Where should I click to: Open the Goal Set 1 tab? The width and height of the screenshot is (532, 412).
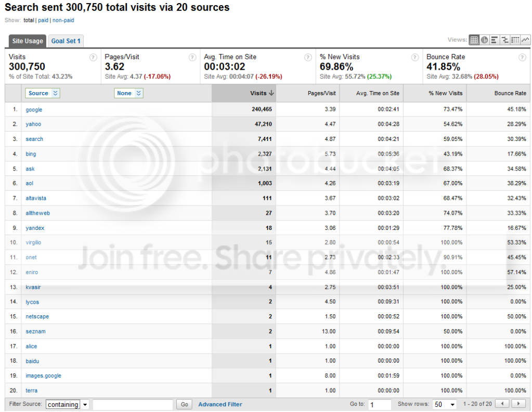click(66, 41)
